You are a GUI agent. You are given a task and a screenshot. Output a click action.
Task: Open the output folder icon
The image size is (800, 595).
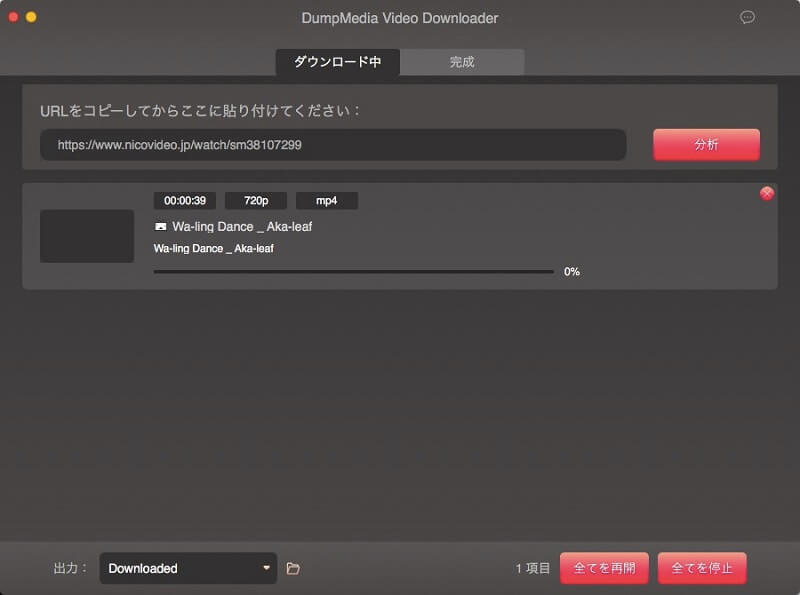pyautogui.click(x=293, y=568)
